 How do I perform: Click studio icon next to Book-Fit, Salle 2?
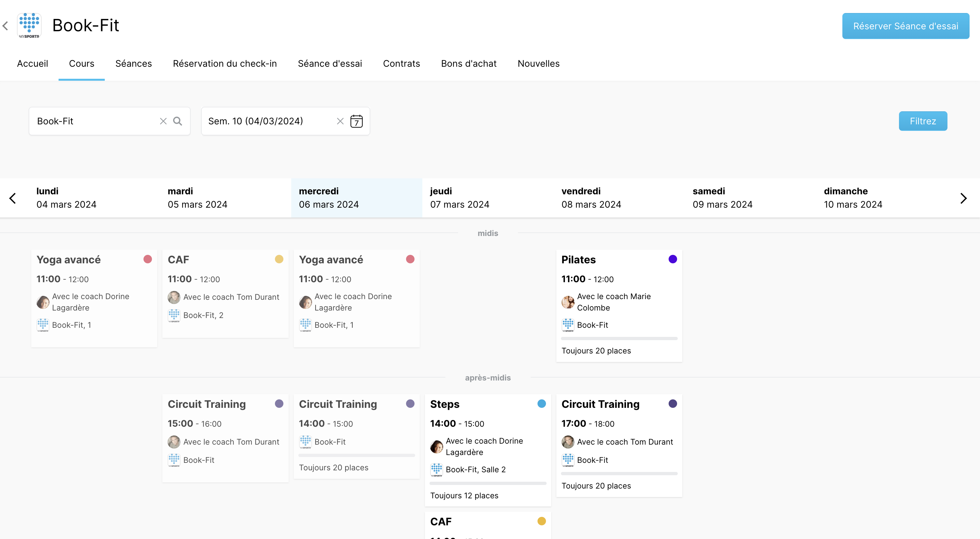[437, 470]
